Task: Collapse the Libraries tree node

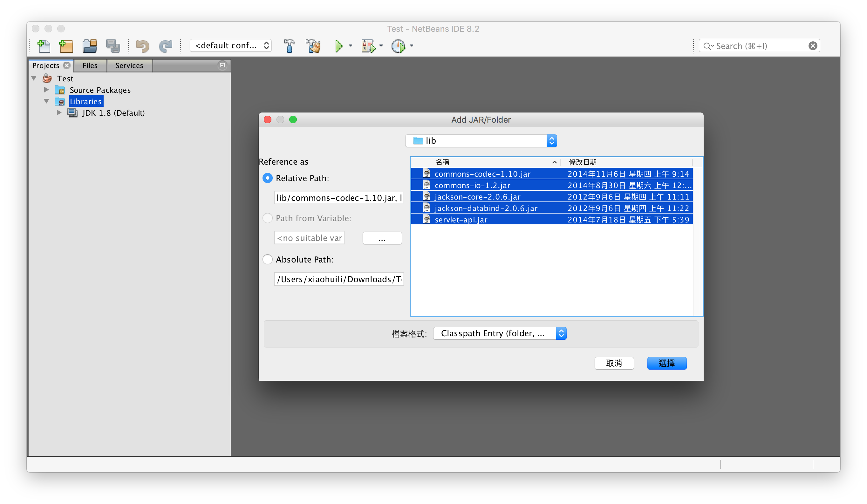Action: pyautogui.click(x=46, y=101)
